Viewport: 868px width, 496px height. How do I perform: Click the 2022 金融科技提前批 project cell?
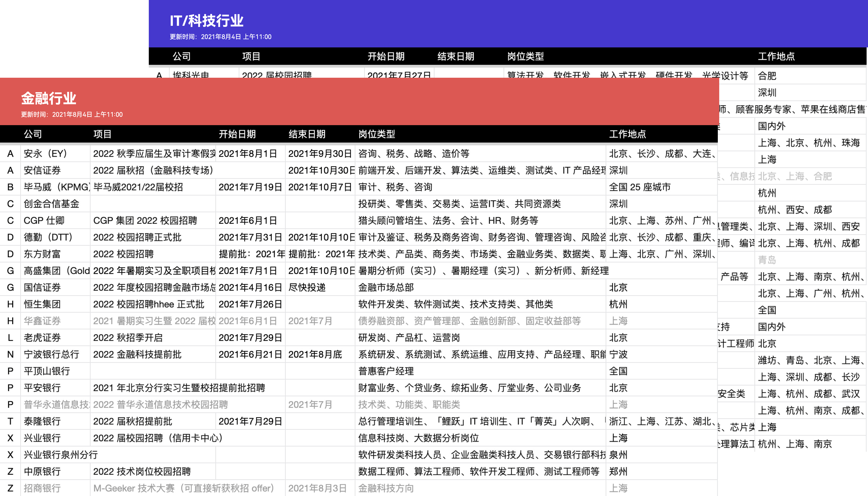pos(153,354)
